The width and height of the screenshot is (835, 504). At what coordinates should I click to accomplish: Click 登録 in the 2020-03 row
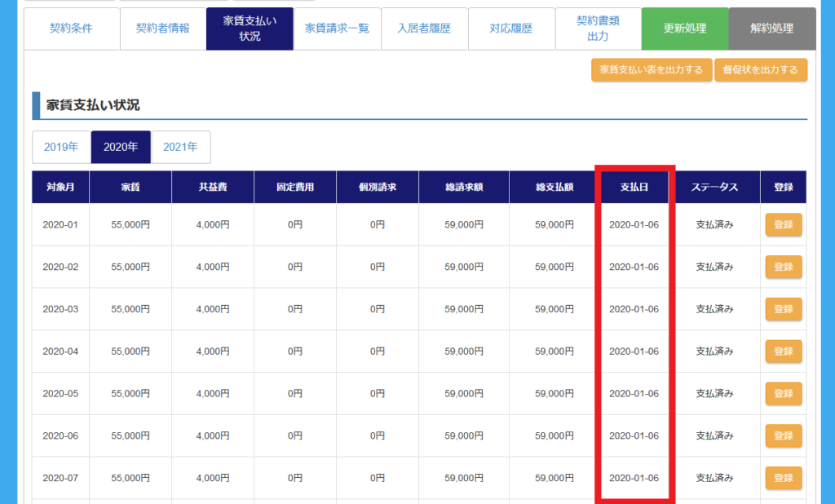click(783, 309)
